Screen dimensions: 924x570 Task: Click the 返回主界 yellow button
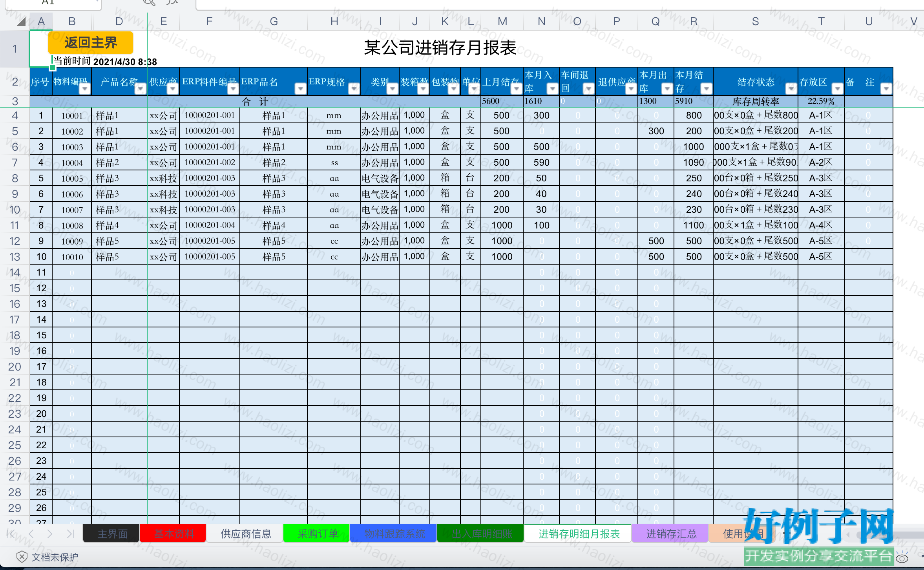coord(91,42)
